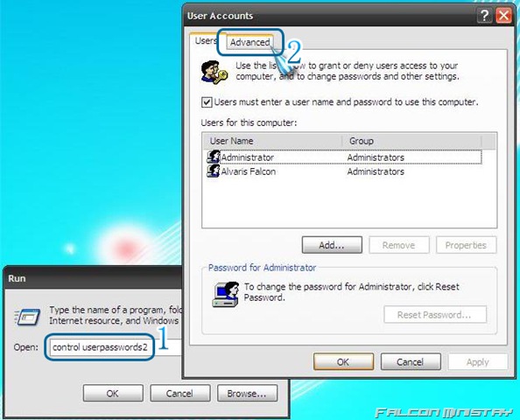Click the Open field in Run dialog

click(x=115, y=347)
